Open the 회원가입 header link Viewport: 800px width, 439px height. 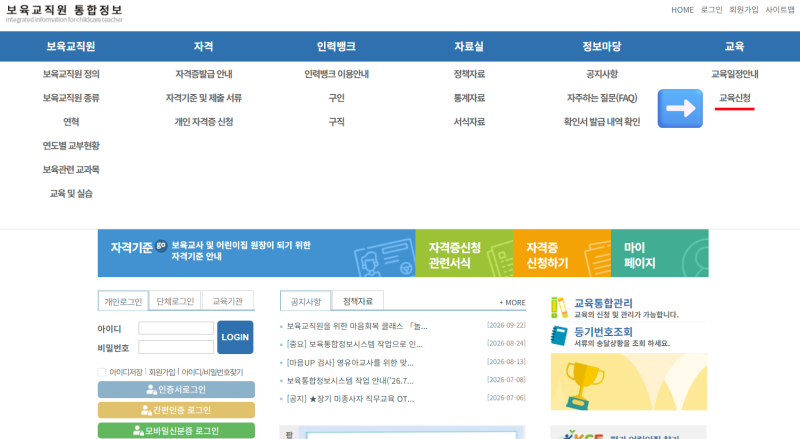(744, 10)
